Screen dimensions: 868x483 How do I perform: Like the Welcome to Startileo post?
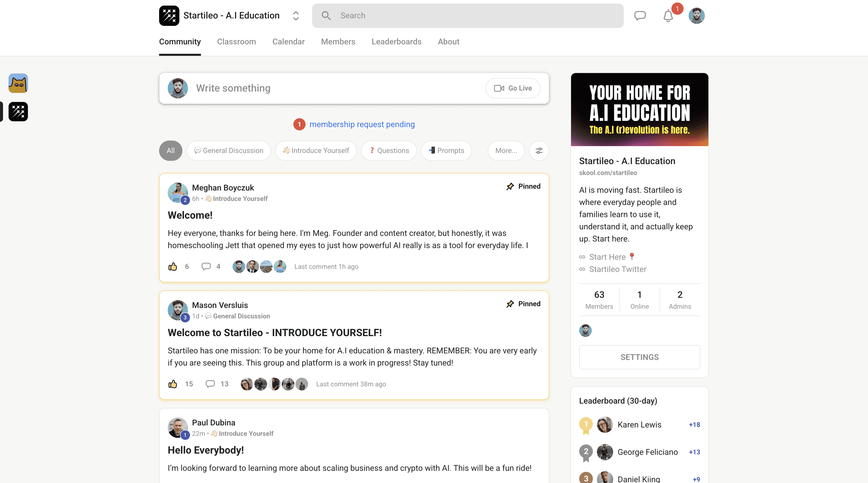[x=173, y=384]
